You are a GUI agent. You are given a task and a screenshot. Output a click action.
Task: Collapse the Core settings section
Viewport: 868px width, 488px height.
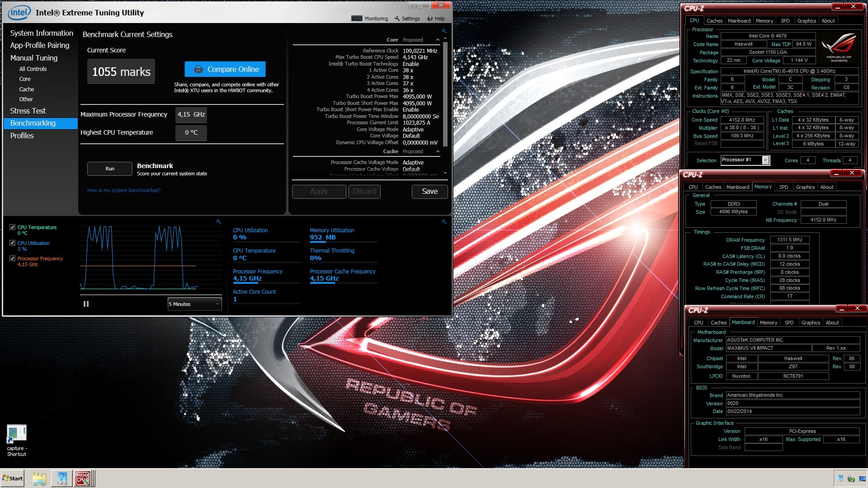pos(438,40)
